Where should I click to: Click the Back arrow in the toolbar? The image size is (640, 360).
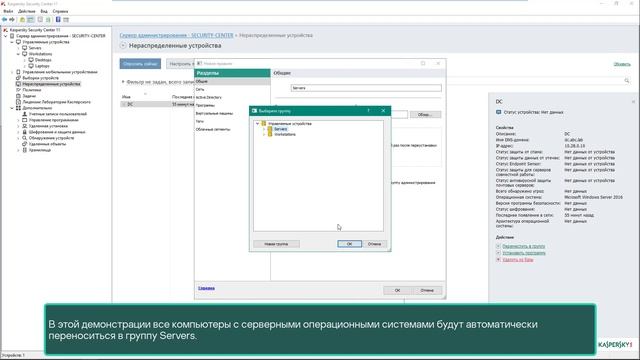pyautogui.click(x=4, y=20)
